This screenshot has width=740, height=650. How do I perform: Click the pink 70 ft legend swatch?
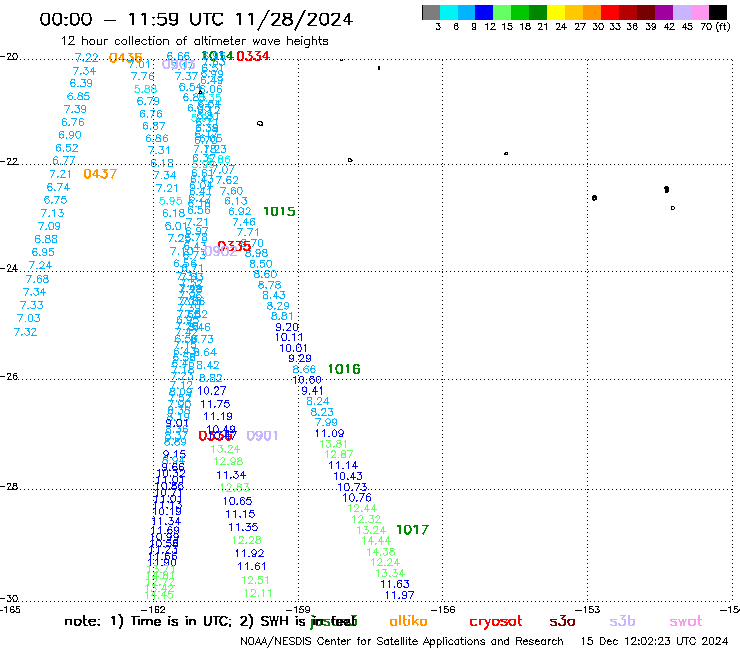point(700,12)
